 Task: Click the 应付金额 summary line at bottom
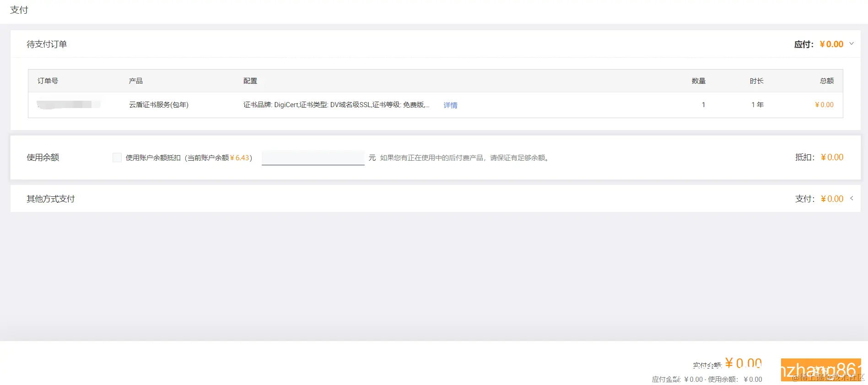point(707,380)
